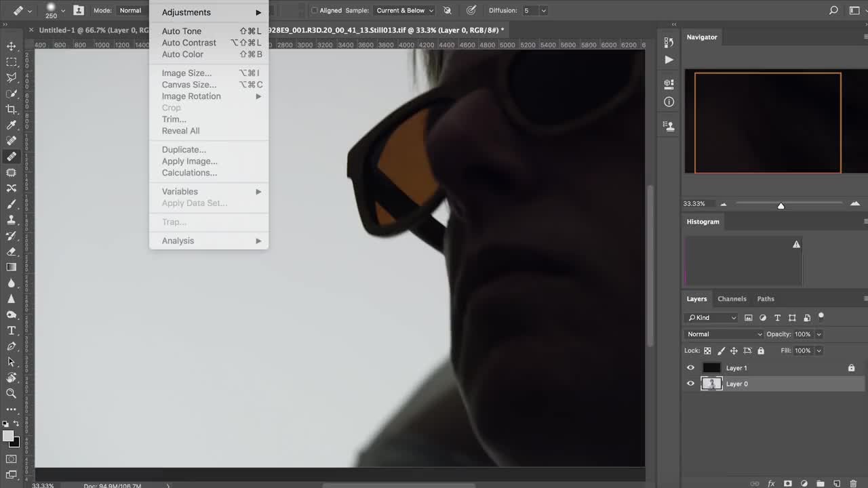Open Image Size menu item
The width and height of the screenshot is (868, 488).
(209, 73)
